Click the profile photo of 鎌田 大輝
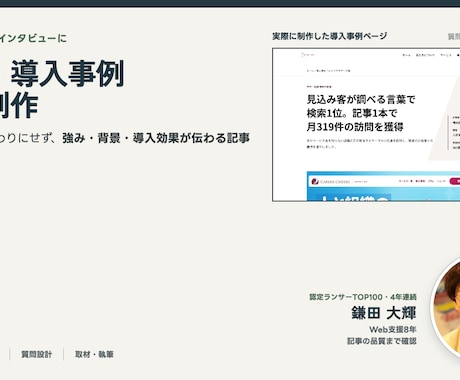 pos(446,308)
